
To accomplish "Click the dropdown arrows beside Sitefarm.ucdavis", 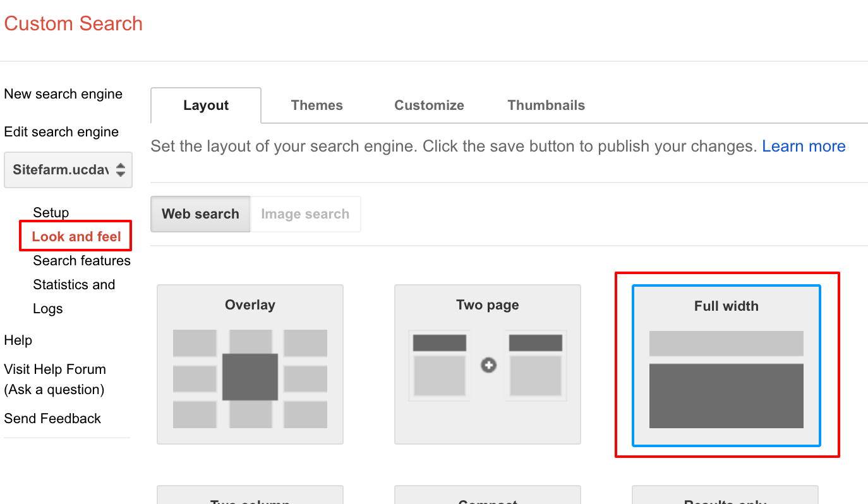I will point(120,170).
